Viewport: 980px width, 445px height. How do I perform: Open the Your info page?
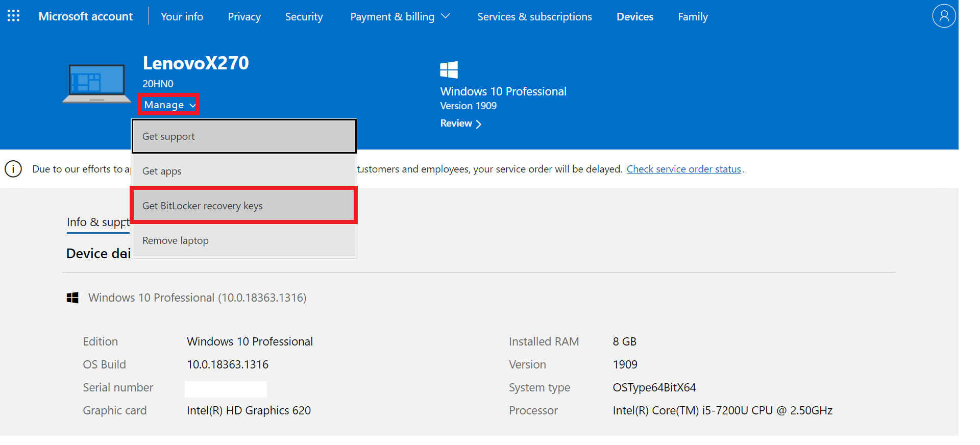click(182, 17)
